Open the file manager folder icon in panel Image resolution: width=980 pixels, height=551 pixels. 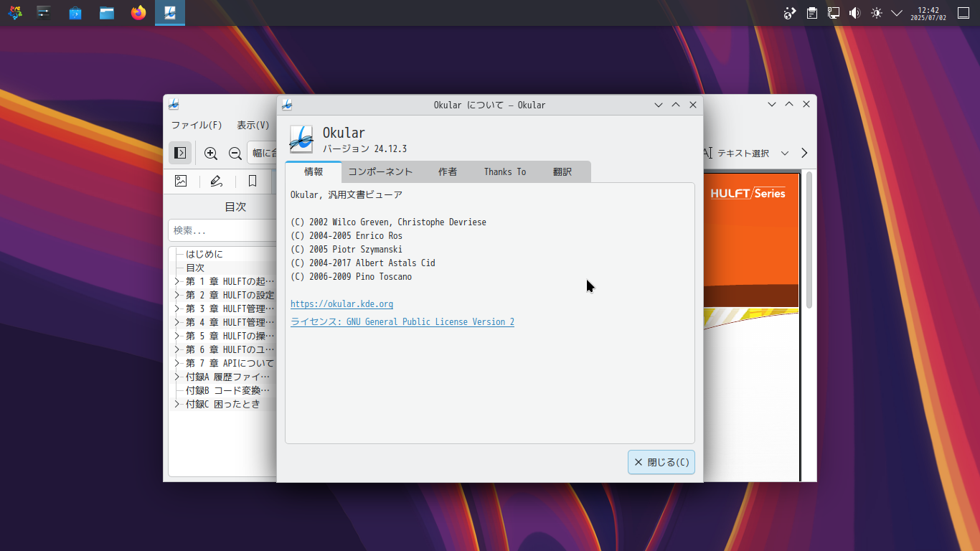(x=107, y=13)
